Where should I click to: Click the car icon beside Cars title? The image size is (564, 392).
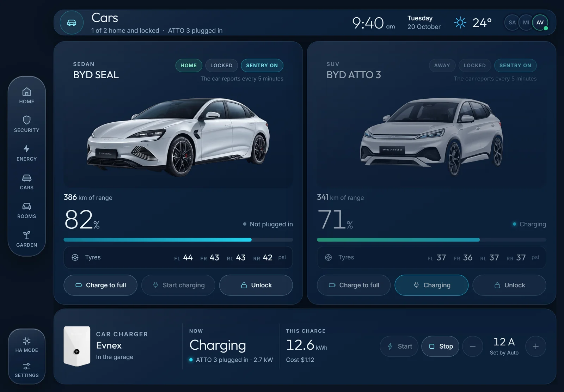72,23
